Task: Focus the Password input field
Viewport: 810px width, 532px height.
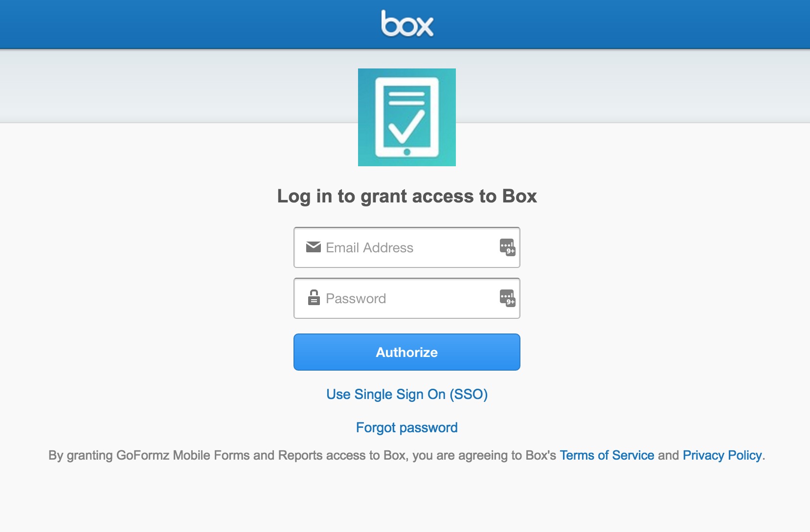Action: (407, 298)
